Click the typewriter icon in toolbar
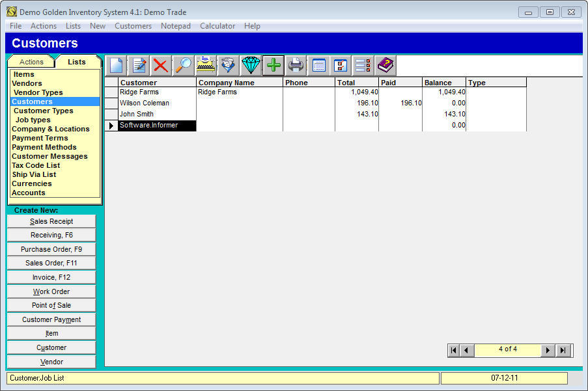This screenshot has width=588, height=391. (x=206, y=65)
